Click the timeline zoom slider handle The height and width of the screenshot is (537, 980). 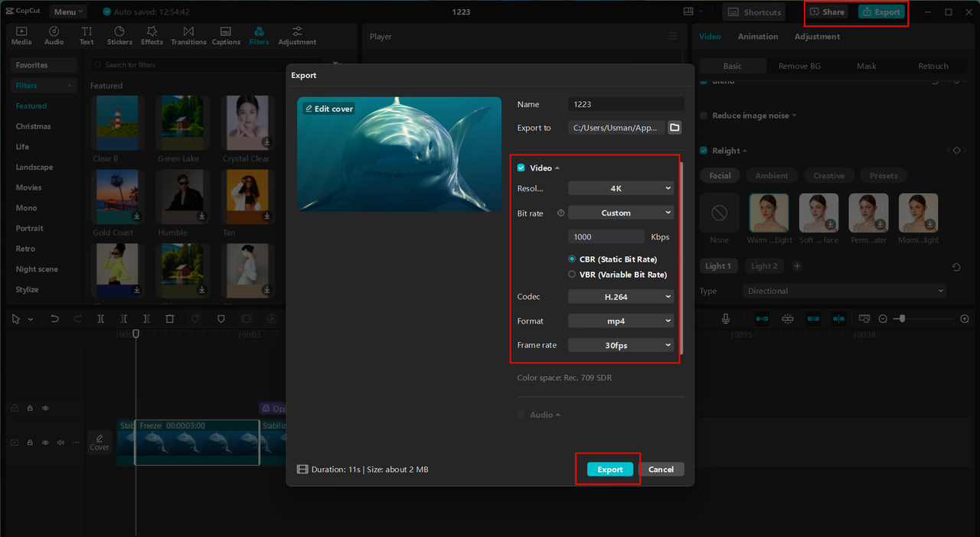(x=903, y=318)
